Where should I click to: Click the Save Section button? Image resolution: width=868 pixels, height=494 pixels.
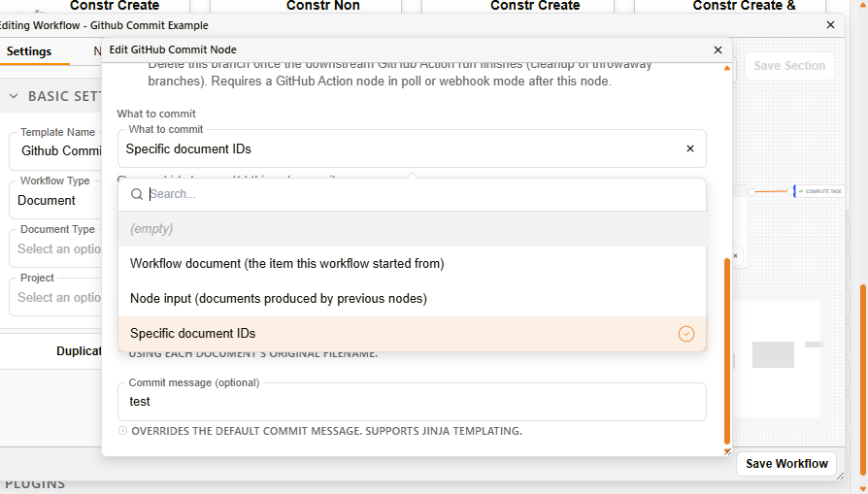coord(789,66)
